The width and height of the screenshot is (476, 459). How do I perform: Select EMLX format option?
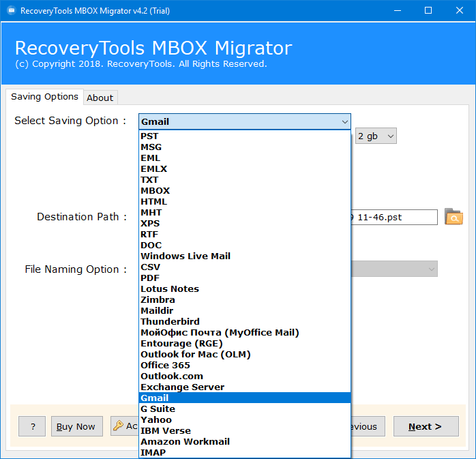[x=245, y=168]
